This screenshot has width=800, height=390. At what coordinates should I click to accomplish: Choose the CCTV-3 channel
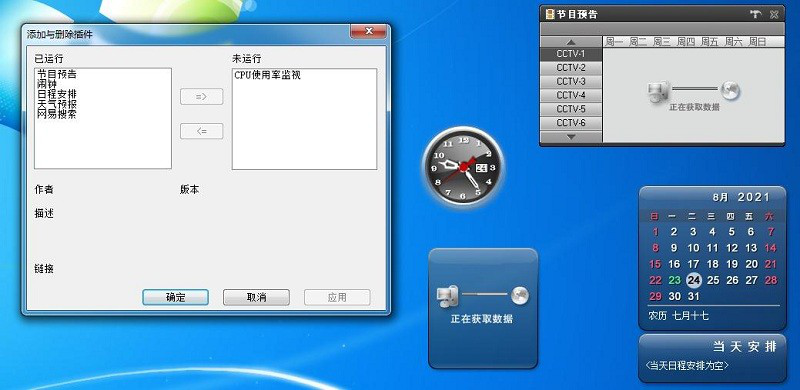pyautogui.click(x=571, y=81)
